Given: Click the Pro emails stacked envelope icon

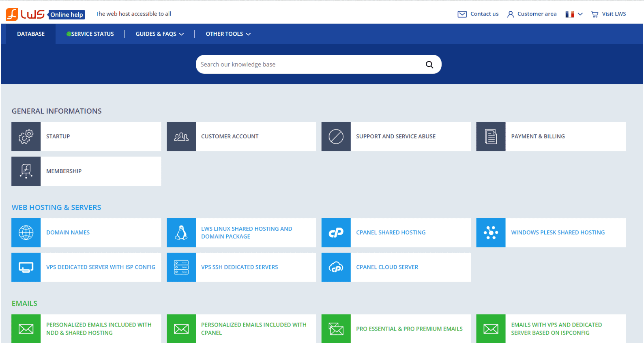Looking at the screenshot, I should click(336, 329).
